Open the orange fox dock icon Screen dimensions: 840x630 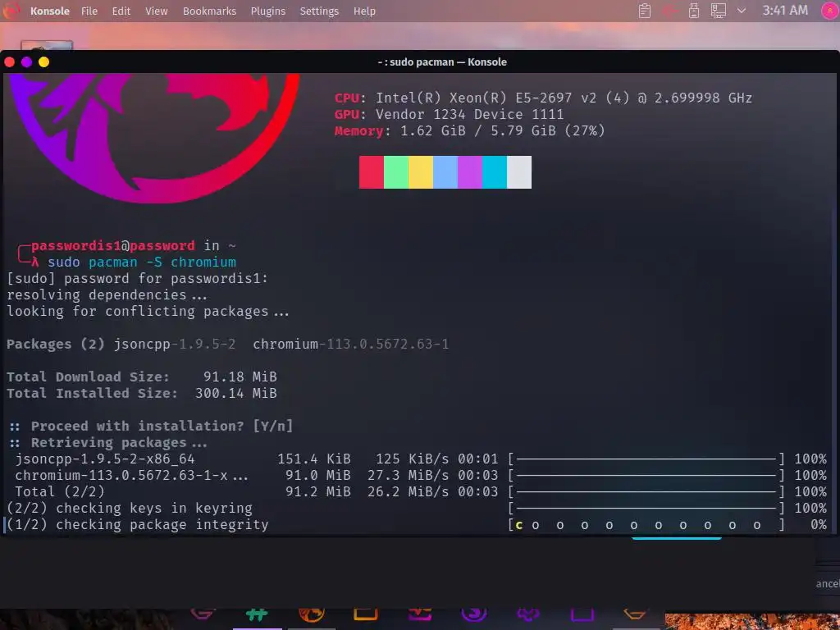312,615
